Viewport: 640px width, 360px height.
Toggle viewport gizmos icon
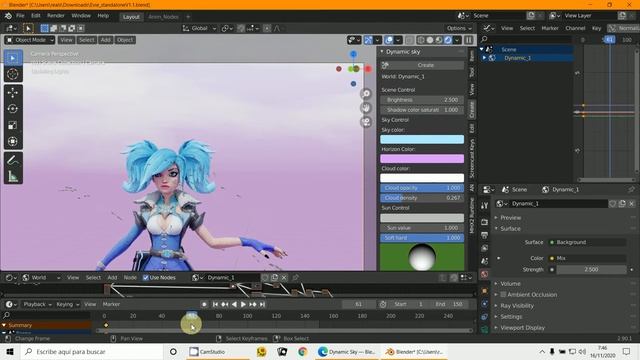coord(368,40)
